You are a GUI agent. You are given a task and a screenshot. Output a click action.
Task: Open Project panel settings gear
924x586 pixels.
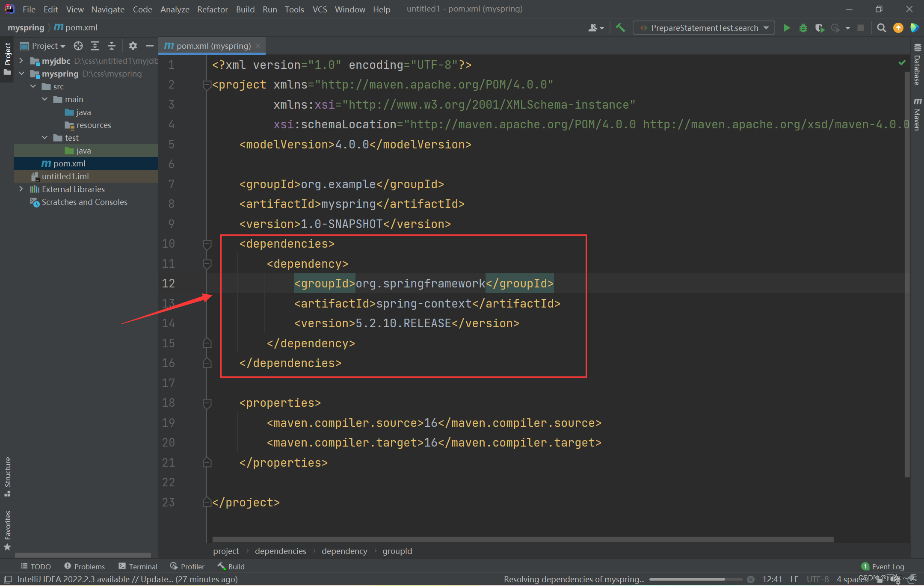[x=133, y=46]
